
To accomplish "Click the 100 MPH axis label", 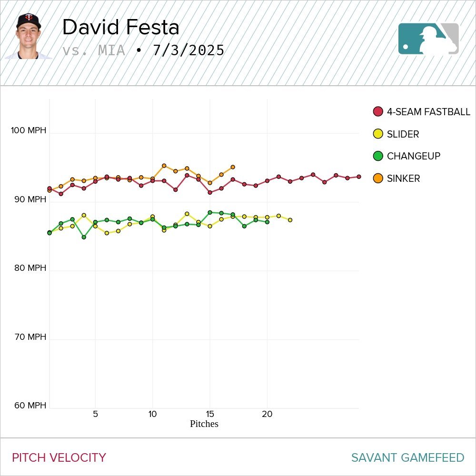I will coord(29,130).
